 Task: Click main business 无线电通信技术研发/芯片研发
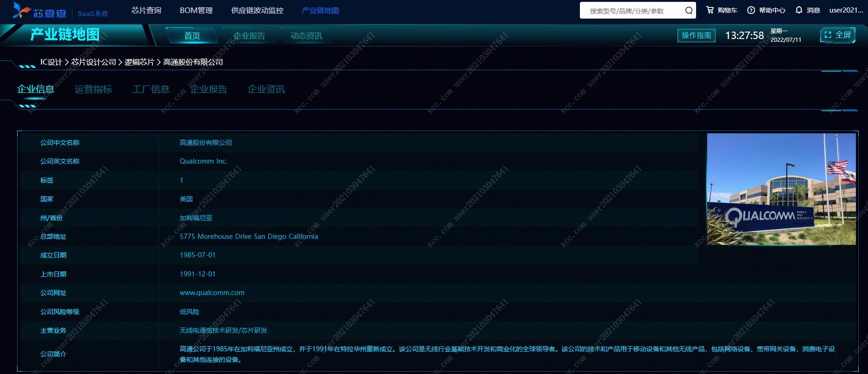pyautogui.click(x=224, y=330)
